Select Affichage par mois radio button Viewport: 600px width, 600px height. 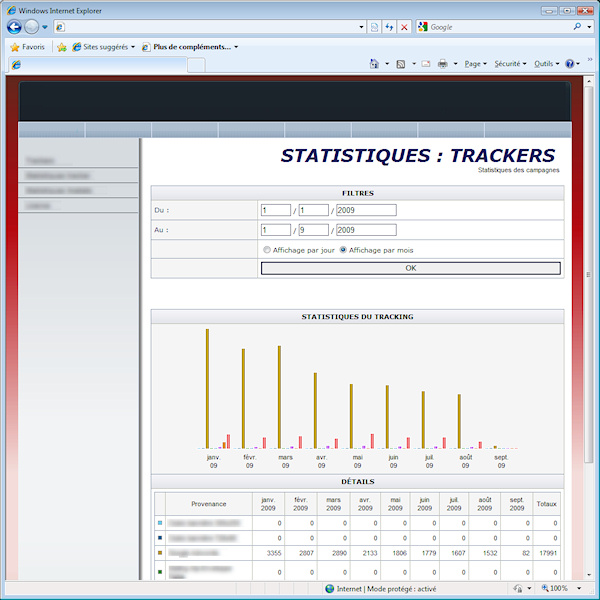[x=344, y=250]
